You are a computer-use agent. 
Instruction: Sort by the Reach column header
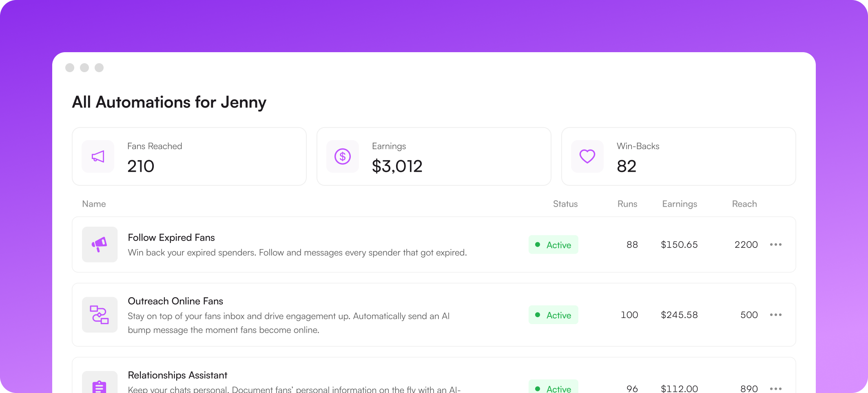point(744,204)
